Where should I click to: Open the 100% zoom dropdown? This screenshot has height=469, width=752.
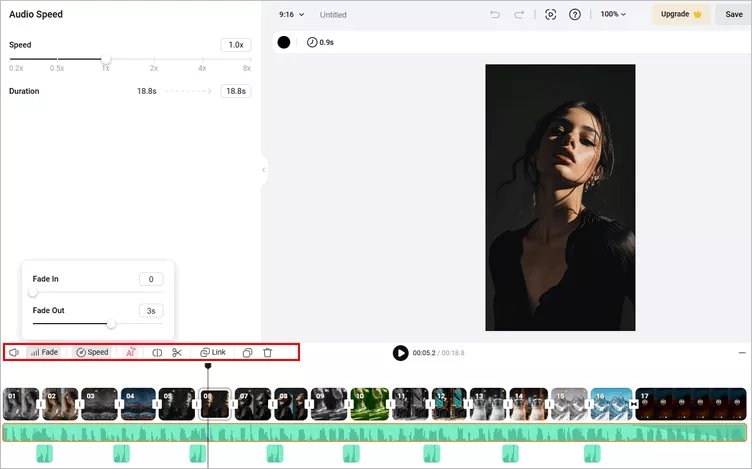tap(613, 14)
